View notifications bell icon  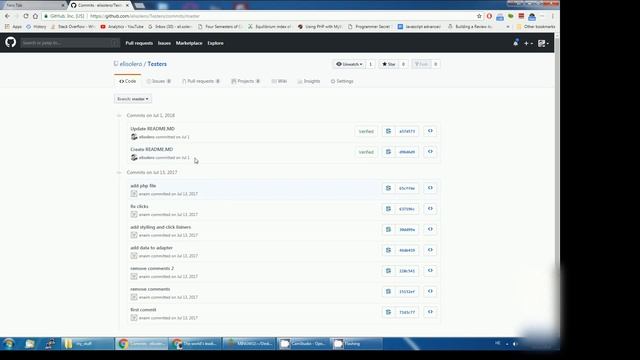coord(516,43)
